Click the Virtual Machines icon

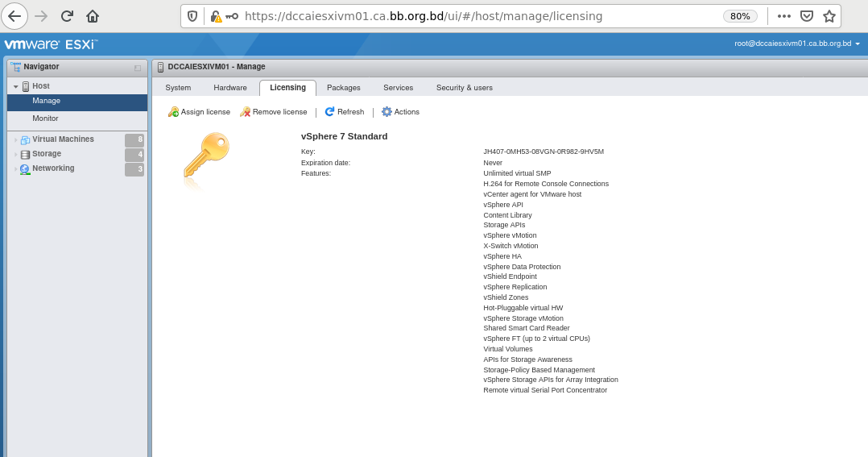(x=25, y=139)
